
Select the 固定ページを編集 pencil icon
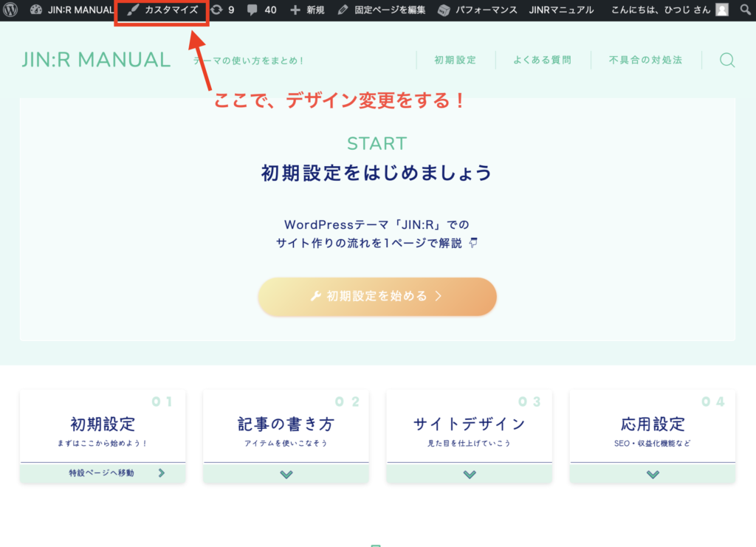point(341,10)
